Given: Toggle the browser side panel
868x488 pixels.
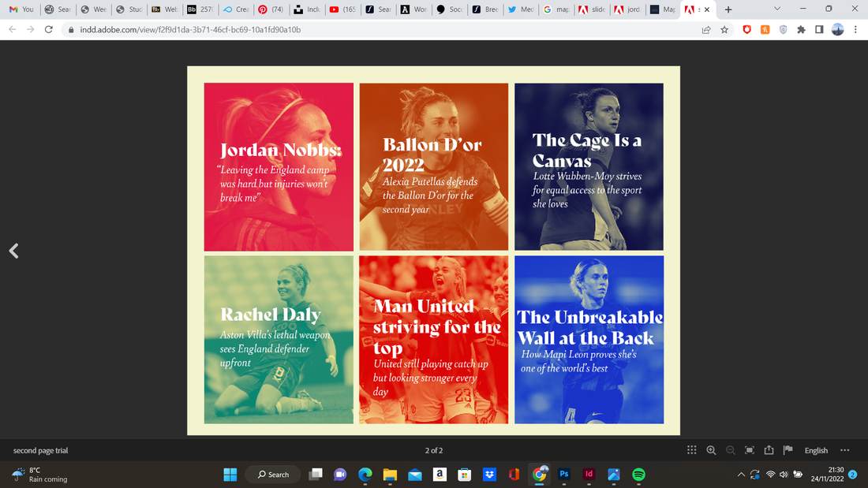Looking at the screenshot, I should tap(819, 30).
